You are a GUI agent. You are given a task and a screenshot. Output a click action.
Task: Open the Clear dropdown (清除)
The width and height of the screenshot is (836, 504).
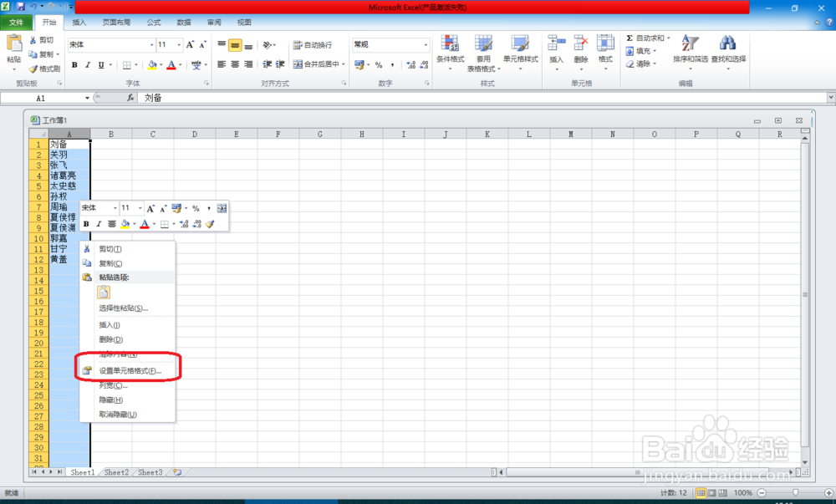point(640,64)
